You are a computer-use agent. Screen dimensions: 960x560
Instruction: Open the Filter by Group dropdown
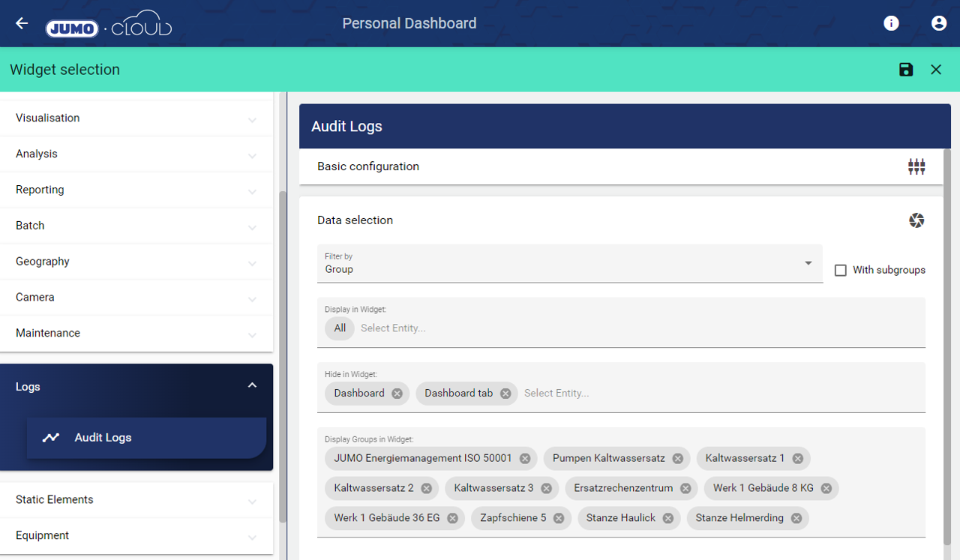569,264
